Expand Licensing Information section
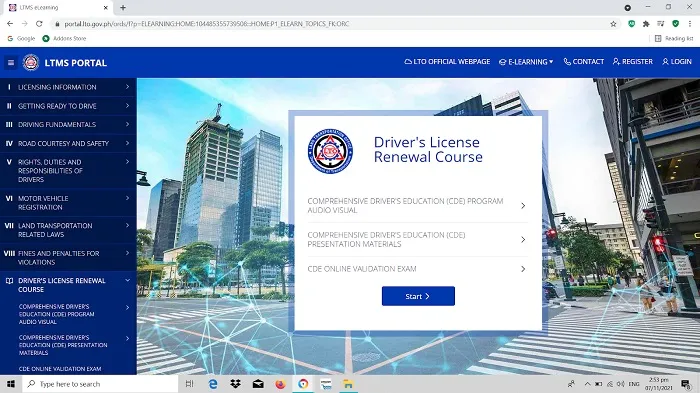The image size is (700, 393). [x=68, y=87]
